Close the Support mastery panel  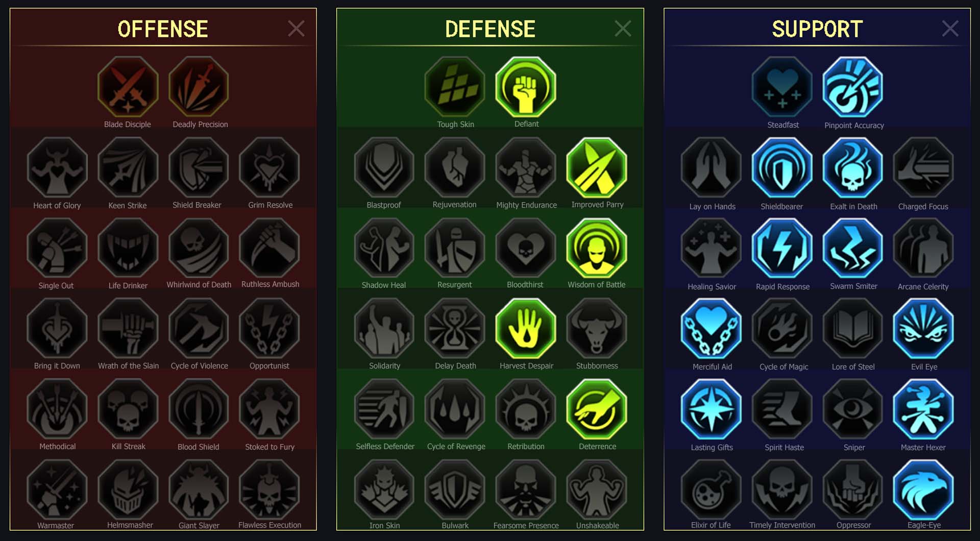(x=950, y=29)
